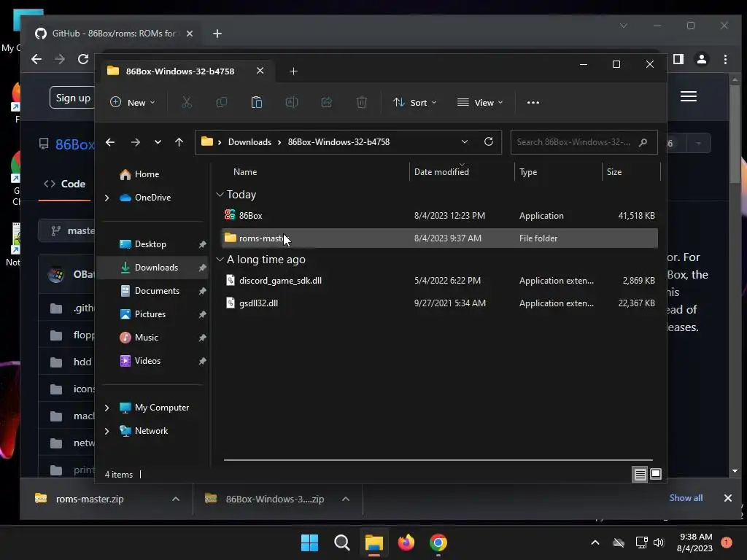The height and width of the screenshot is (560, 747).
Task: Sort by Name column header
Action: click(245, 172)
